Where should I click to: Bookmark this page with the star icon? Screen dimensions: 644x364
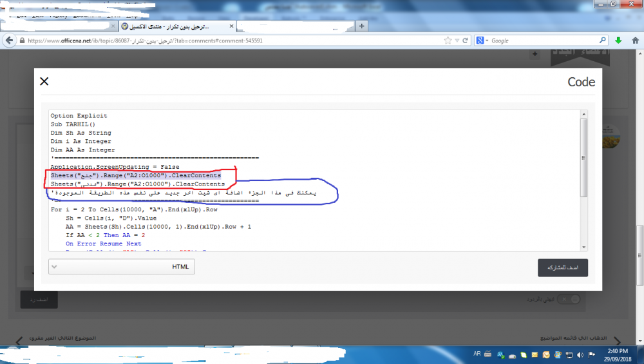448,41
